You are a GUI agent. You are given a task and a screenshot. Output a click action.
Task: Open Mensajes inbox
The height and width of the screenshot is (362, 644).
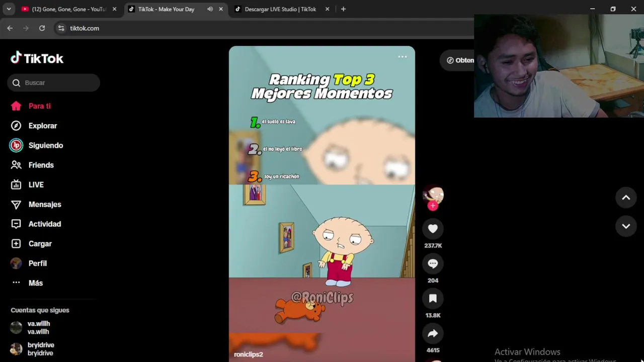44,204
